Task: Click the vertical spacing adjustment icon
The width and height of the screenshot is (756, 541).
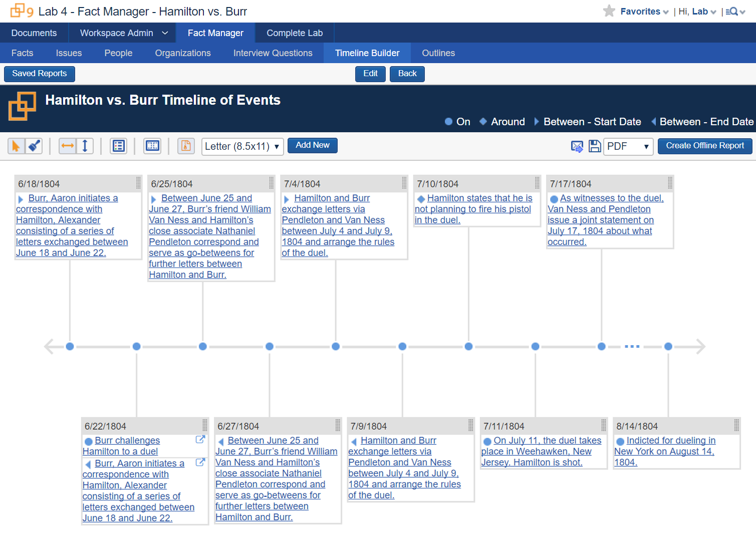Action: pos(83,146)
